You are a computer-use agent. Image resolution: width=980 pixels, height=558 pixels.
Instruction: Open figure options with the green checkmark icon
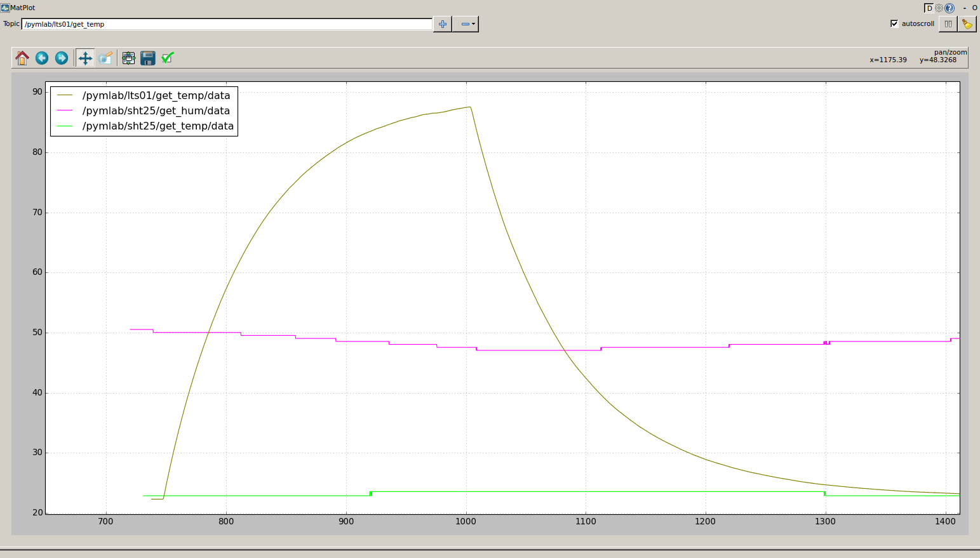168,58
